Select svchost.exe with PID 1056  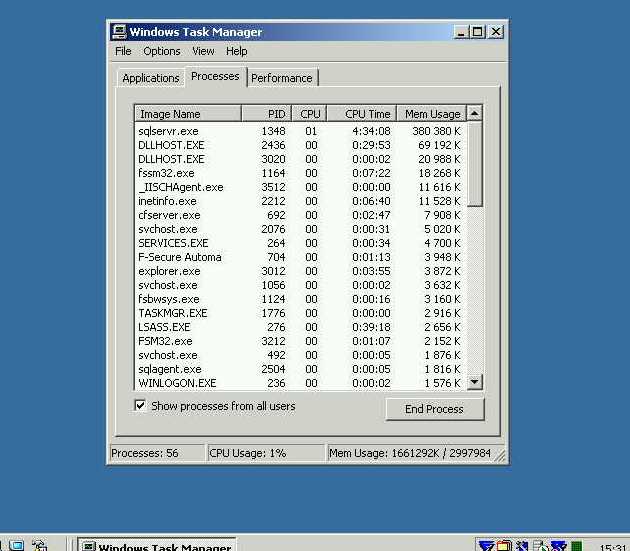click(x=300, y=285)
